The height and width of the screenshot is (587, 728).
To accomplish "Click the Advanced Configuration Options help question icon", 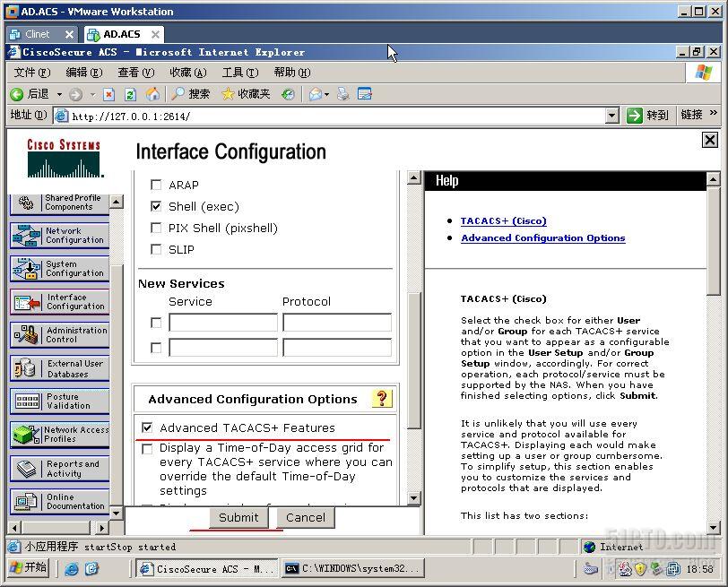I will (382, 398).
